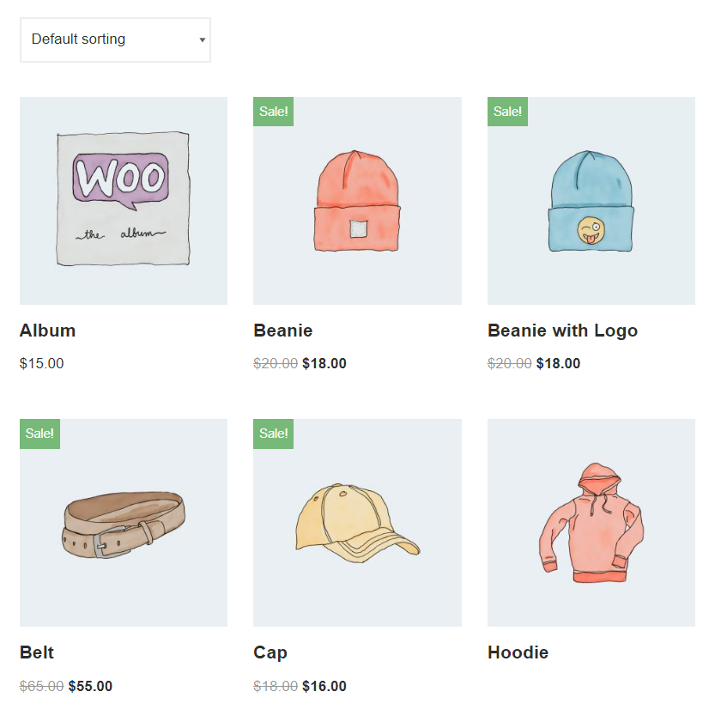Click the crossed-out $18.00 price under Cap
The height and width of the screenshot is (728, 709).
pos(275,686)
